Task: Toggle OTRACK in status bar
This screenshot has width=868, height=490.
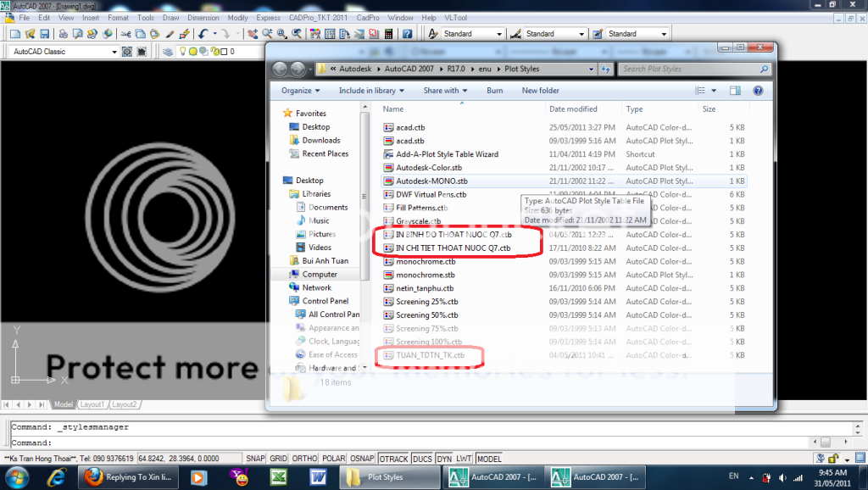Action: click(393, 459)
